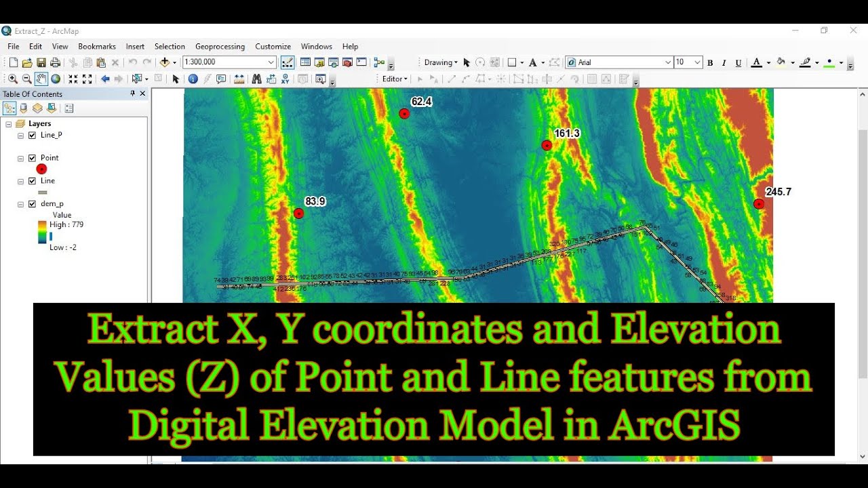This screenshot has height=488, width=868.
Task: Click the fill color bucket
Action: pos(781,63)
